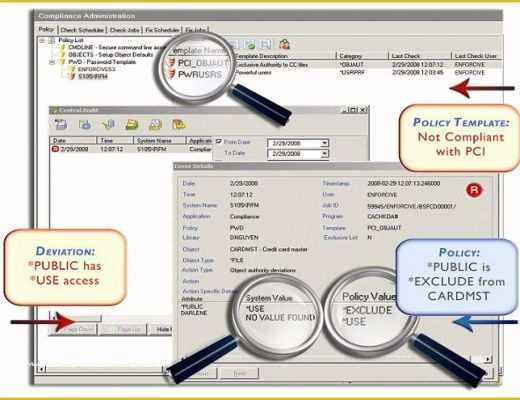Click the 2/29/2008 12:03:45 last check cell
Viewport: 520px width, 400px height.
tap(418, 72)
